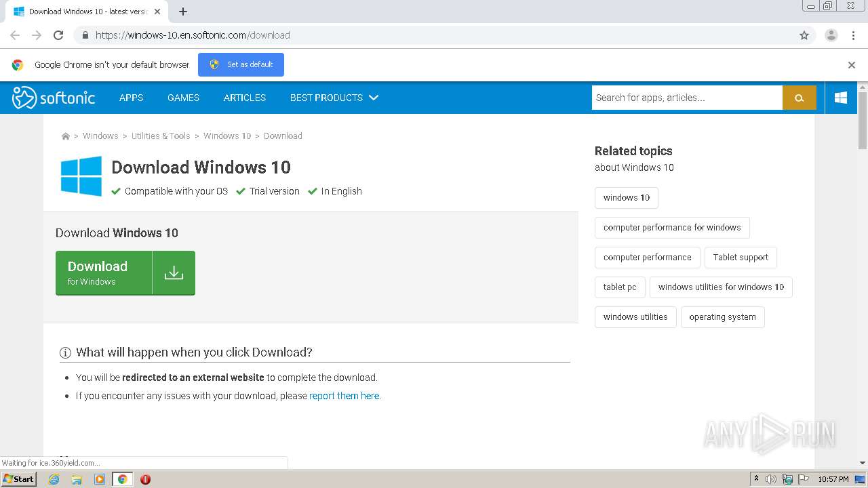
Task: Open the GAMES menu
Action: (183, 98)
